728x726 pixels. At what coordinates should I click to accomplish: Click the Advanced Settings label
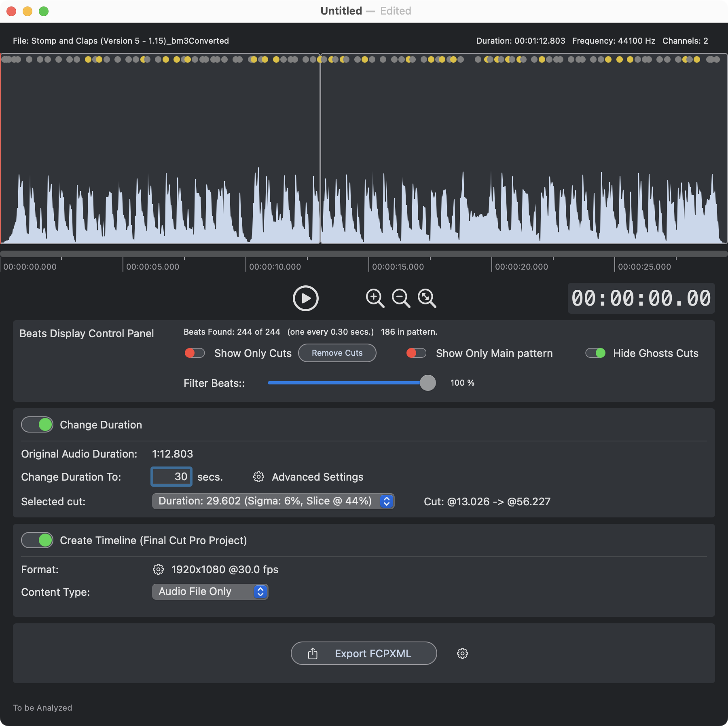[317, 477]
